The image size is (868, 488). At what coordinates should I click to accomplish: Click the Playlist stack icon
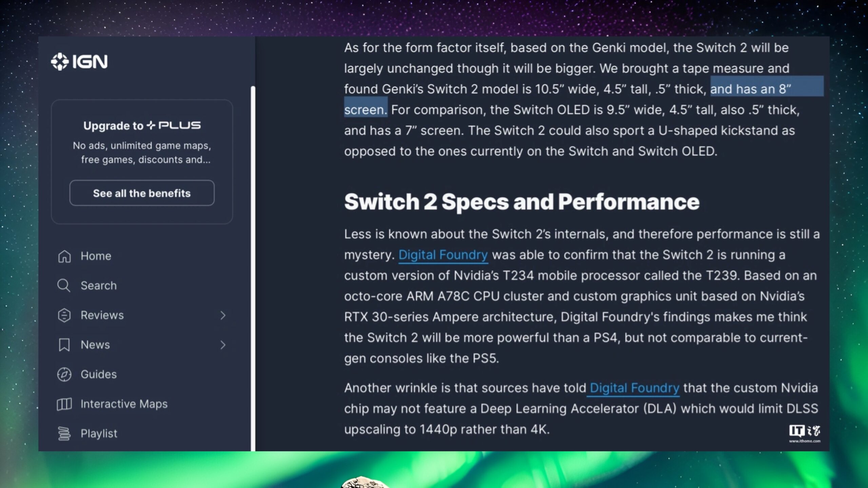click(x=64, y=433)
